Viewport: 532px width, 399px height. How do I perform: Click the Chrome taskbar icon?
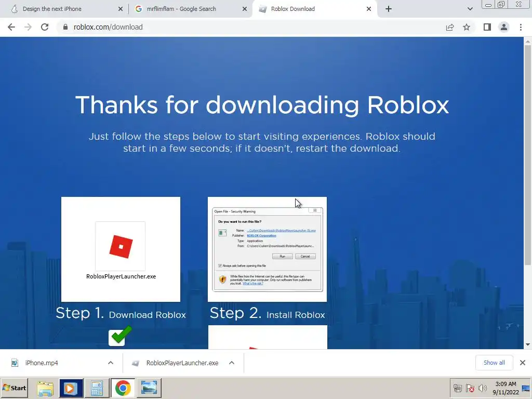pyautogui.click(x=123, y=388)
